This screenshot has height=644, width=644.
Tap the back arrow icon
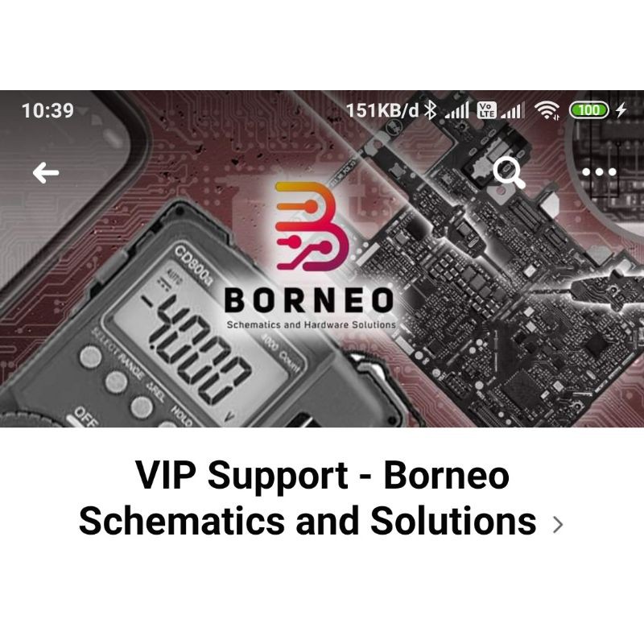46,172
